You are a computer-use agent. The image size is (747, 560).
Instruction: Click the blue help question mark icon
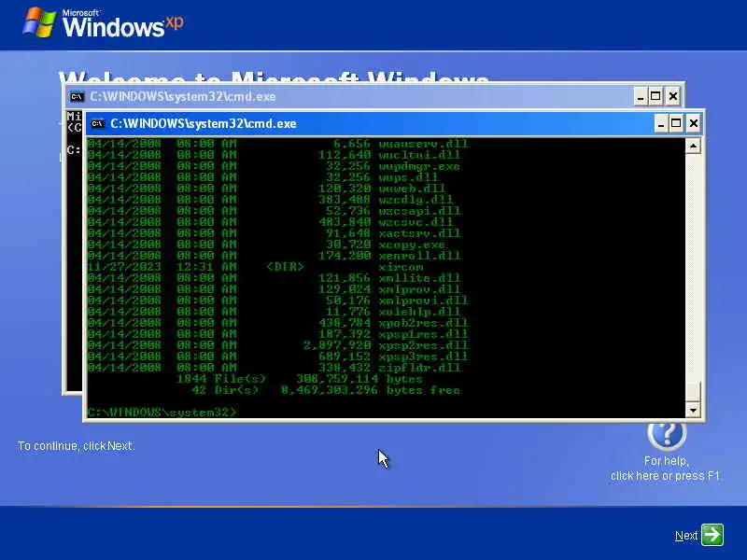(x=667, y=434)
